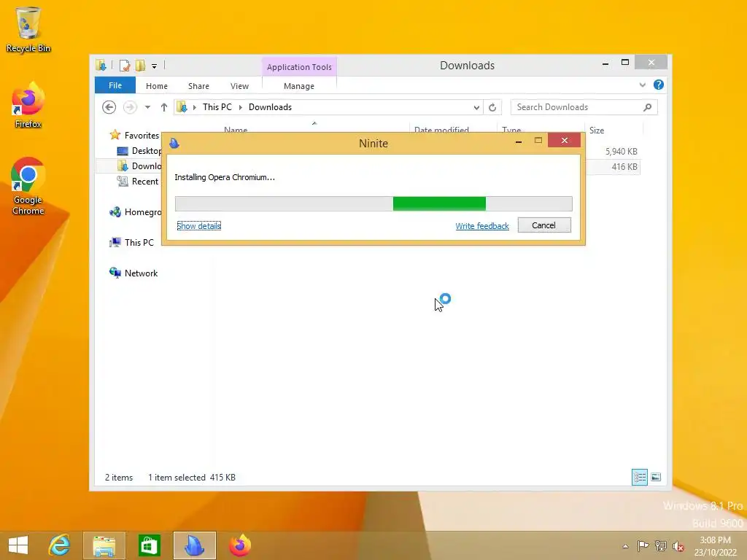Click the 416 KB size cell
Screen dimensions: 747x560
click(x=624, y=167)
